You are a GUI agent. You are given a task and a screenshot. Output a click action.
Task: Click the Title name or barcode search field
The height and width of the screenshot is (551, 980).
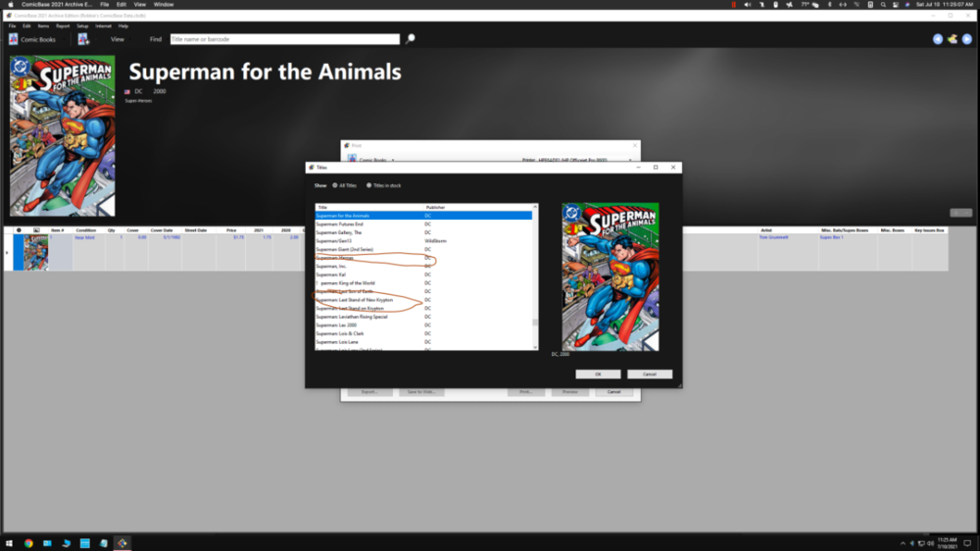285,39
